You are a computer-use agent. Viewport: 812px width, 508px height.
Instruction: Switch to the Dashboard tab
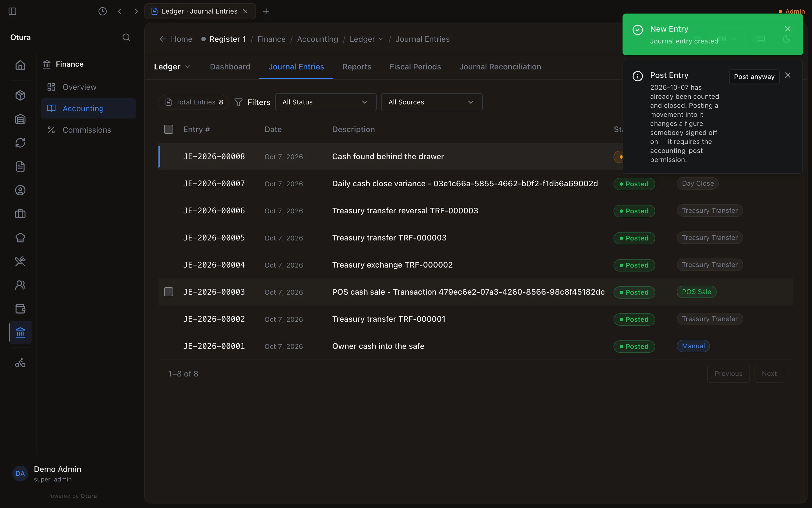(230, 67)
